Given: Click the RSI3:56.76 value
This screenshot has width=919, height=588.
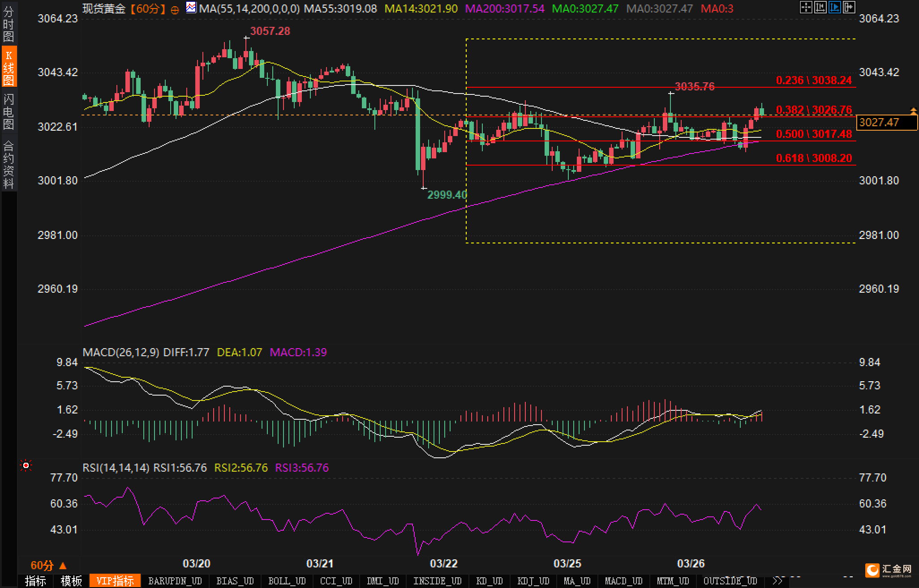Looking at the screenshot, I should tap(302, 468).
